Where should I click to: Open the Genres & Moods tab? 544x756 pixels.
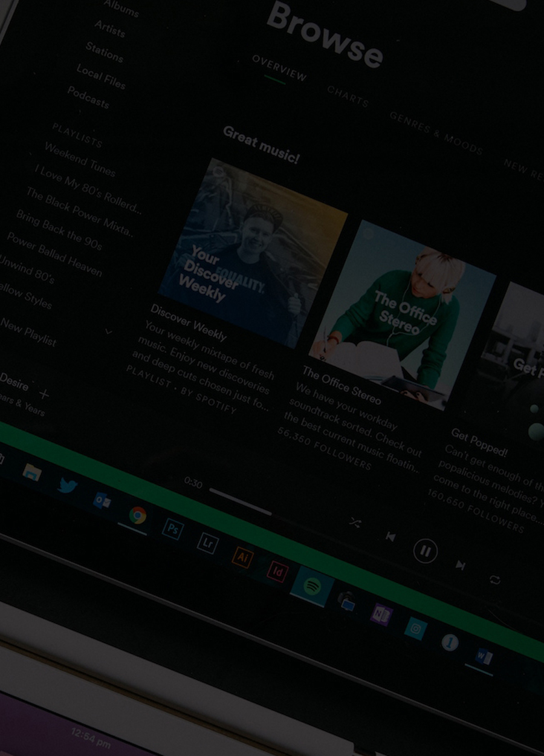(x=436, y=133)
